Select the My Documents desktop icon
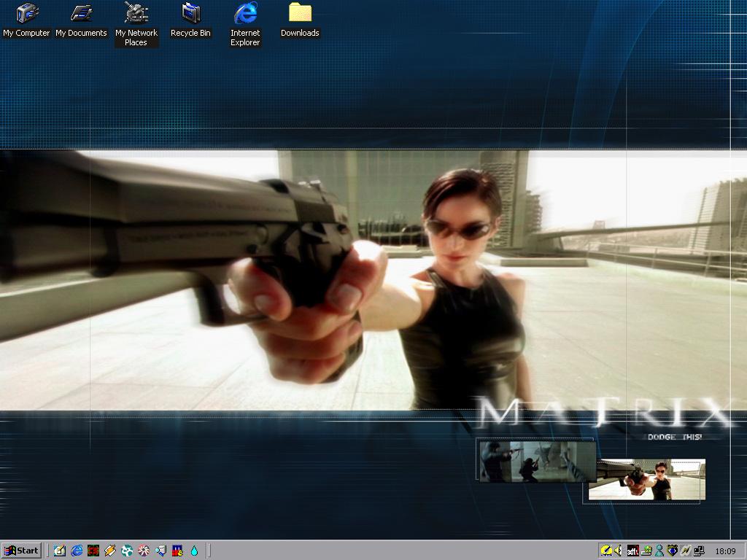 point(81,13)
